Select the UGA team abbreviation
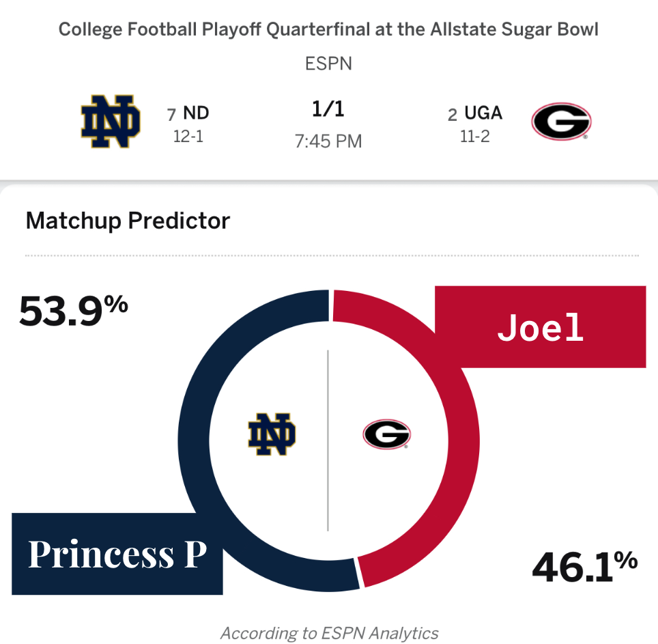 pyautogui.click(x=483, y=113)
